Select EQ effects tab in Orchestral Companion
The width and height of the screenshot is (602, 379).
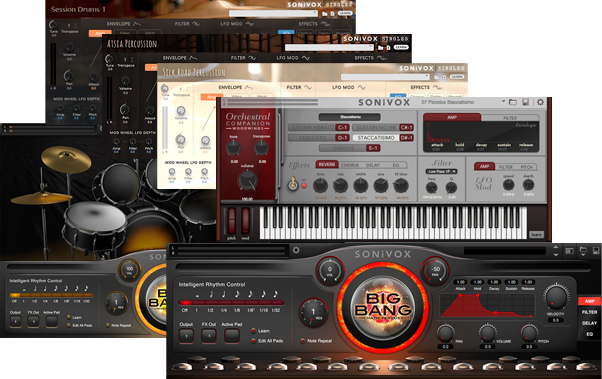pyautogui.click(x=396, y=165)
